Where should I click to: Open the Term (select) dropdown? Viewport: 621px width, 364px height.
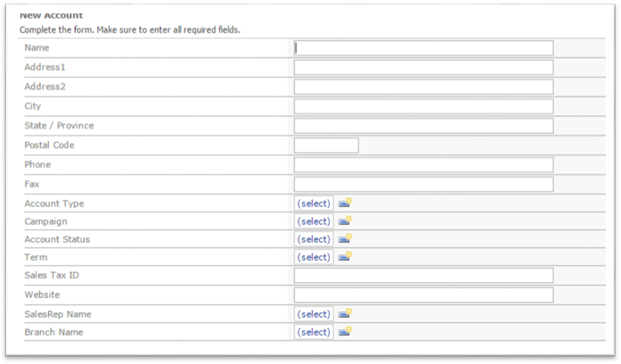[x=314, y=257]
